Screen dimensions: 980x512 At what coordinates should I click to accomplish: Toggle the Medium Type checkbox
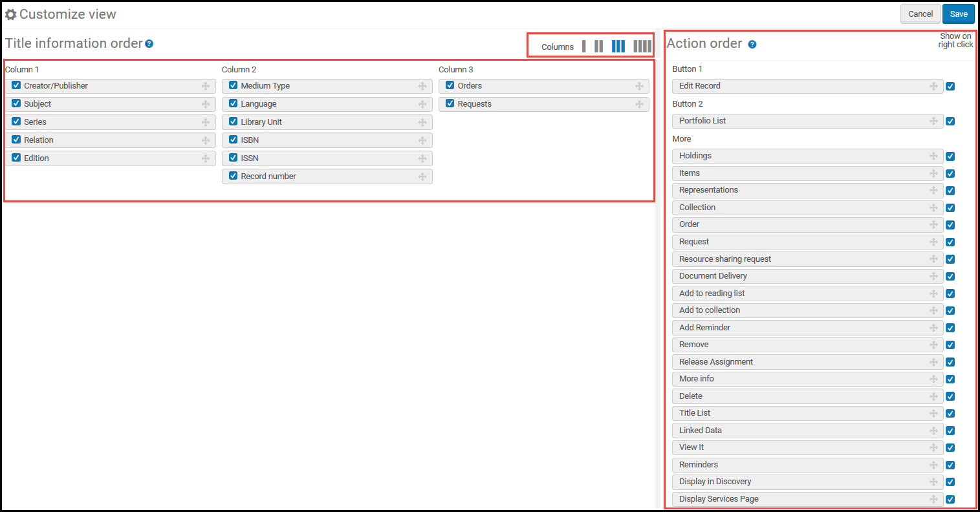tap(233, 85)
